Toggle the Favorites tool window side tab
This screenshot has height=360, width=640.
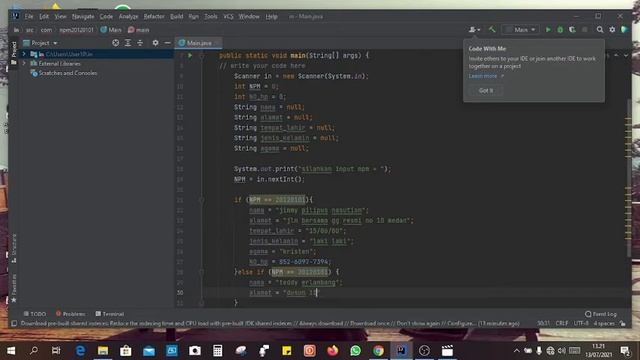coord(13,288)
